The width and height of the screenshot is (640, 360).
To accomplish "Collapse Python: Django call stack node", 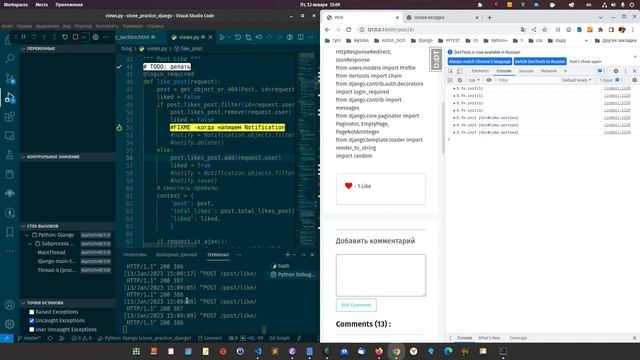I will click(27, 235).
